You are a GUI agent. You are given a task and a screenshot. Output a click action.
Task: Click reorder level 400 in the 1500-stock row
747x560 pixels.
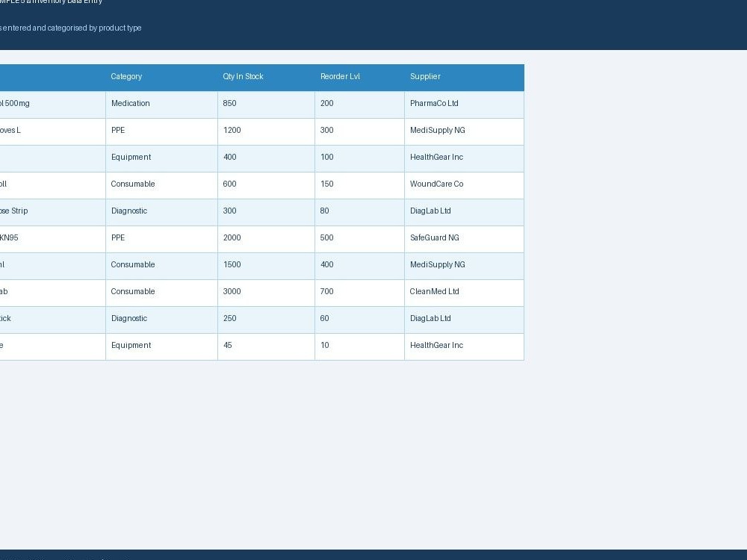tap(360, 267)
